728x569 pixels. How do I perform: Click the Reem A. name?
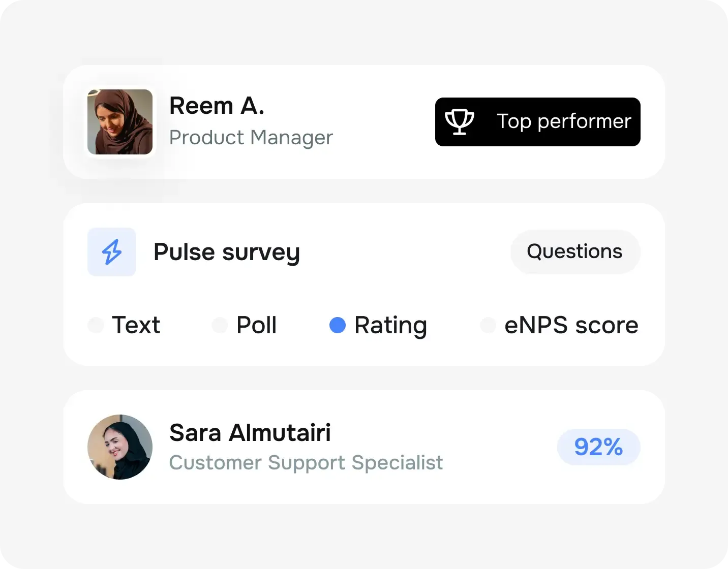coord(217,106)
